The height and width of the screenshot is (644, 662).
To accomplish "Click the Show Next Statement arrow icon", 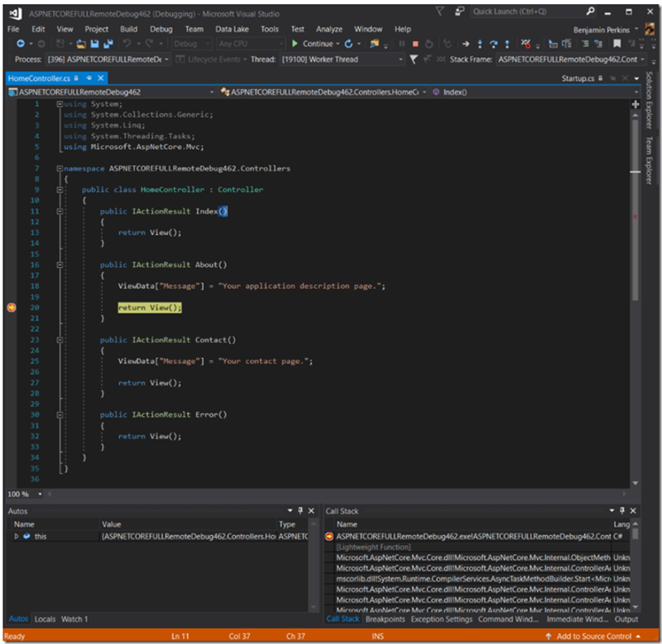I will point(466,44).
